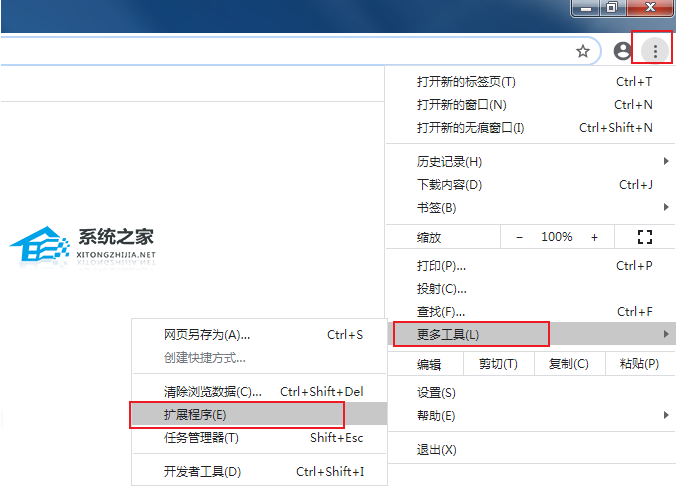
Task: Click the three-dot Chrome menu button
Action: click(x=655, y=51)
